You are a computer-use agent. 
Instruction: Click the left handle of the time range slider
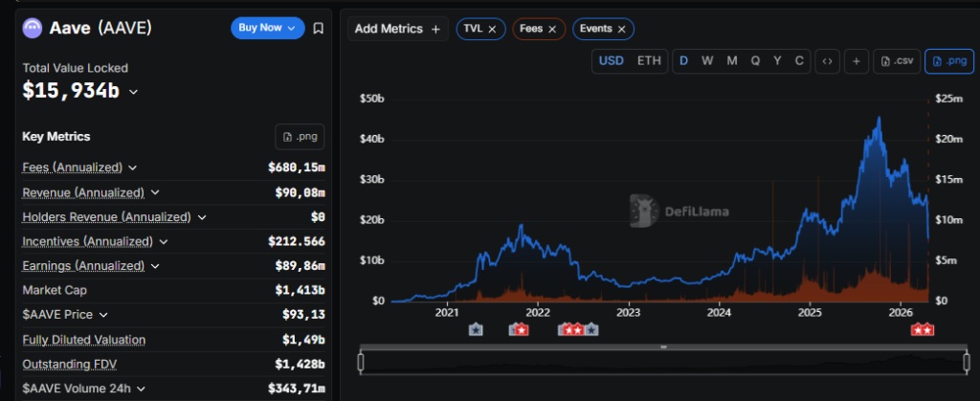pyautogui.click(x=361, y=362)
